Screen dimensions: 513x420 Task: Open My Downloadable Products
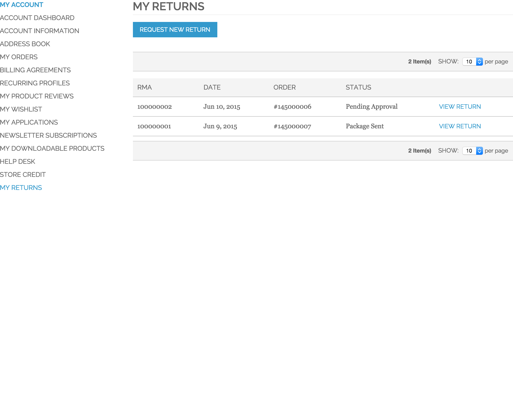click(52, 148)
